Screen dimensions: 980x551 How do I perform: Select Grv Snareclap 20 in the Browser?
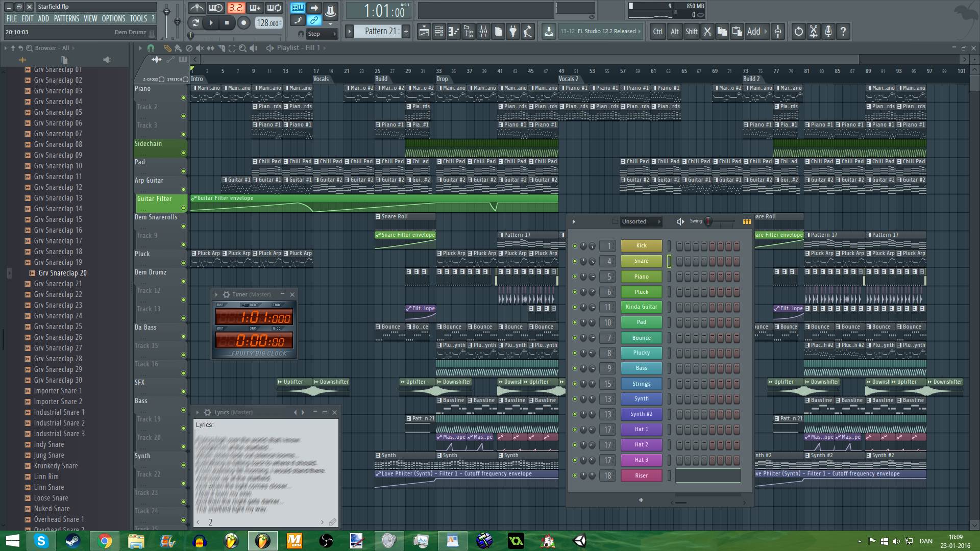62,273
